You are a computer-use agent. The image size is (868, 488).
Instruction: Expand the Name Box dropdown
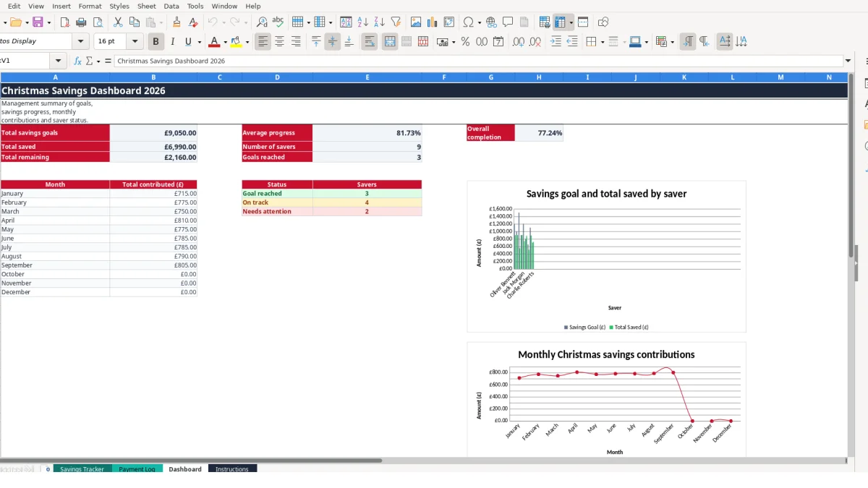(x=59, y=61)
